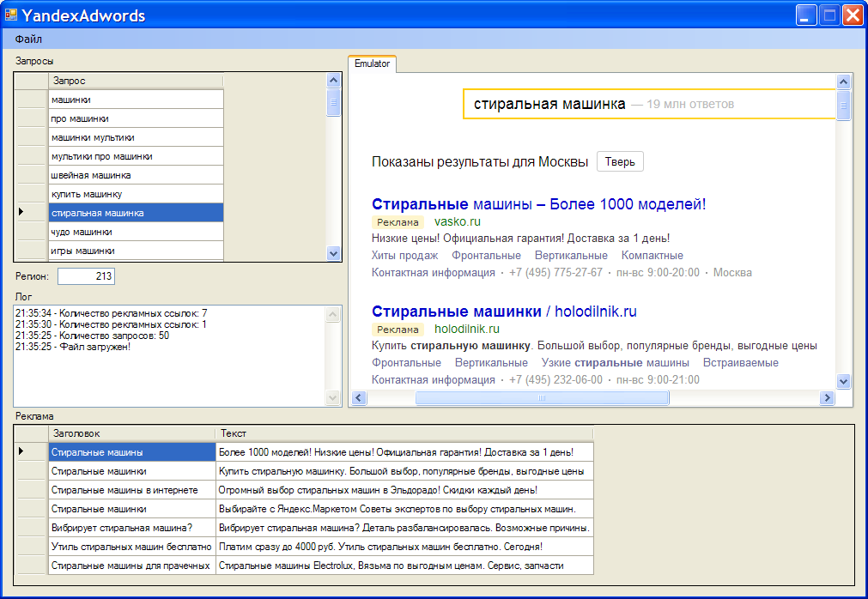Select ad row 'Стиральные машины для прачечных'
This screenshot has width=868, height=599.
coord(131,566)
